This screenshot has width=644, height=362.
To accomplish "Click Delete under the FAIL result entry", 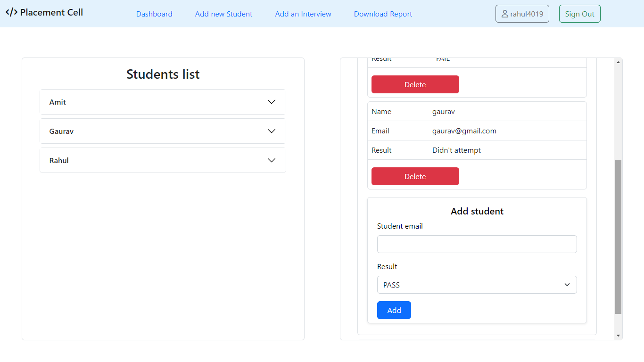I will [x=415, y=84].
